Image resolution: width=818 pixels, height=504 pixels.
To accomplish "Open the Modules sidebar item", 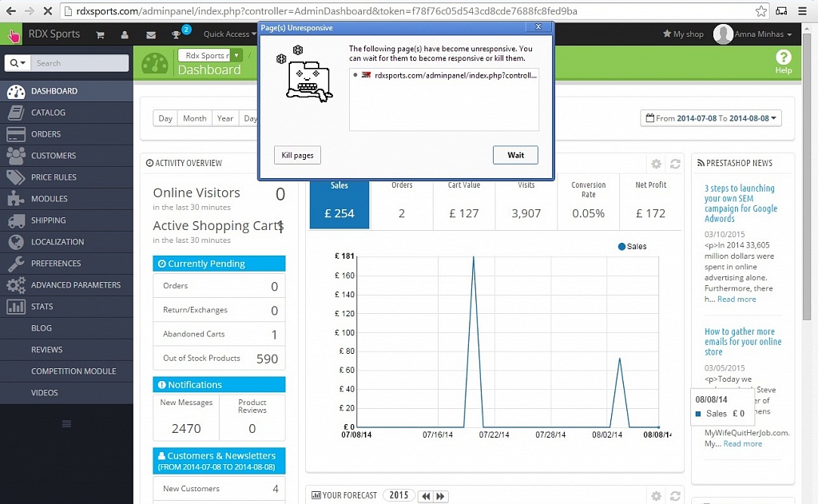I will pyautogui.click(x=67, y=199).
